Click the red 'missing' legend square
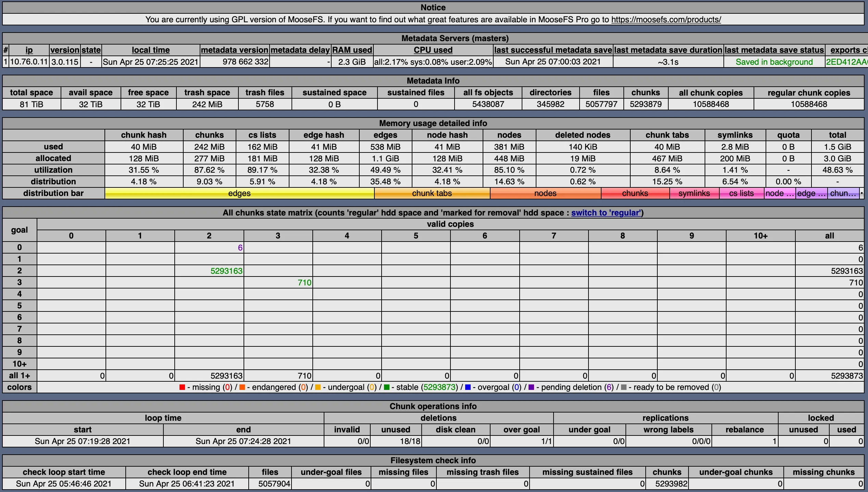 pyautogui.click(x=182, y=387)
